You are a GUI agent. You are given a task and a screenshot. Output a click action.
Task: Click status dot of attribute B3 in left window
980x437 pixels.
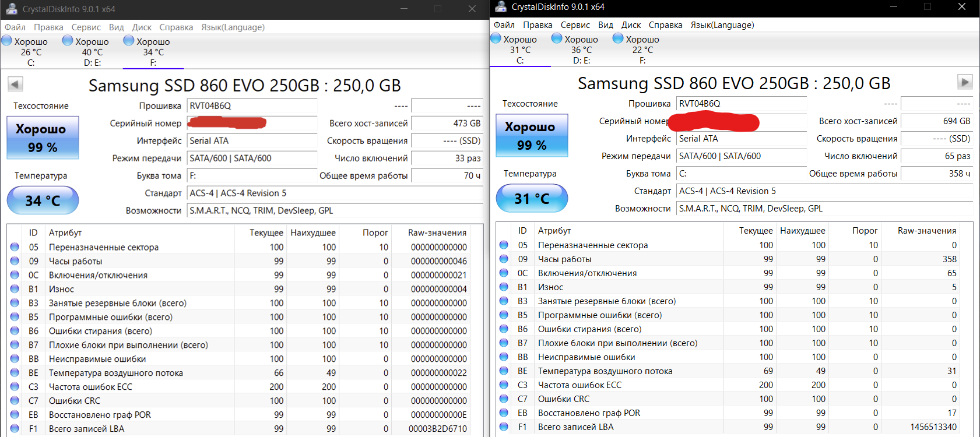click(x=15, y=303)
